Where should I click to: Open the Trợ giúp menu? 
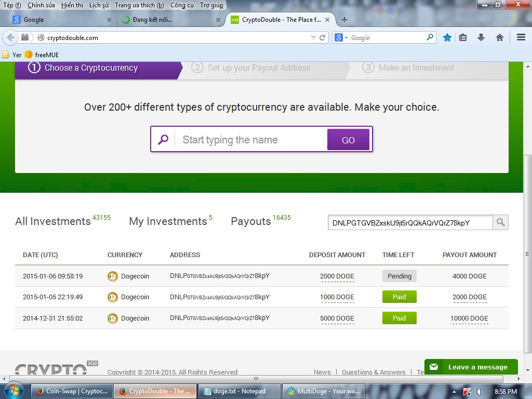pos(211,5)
